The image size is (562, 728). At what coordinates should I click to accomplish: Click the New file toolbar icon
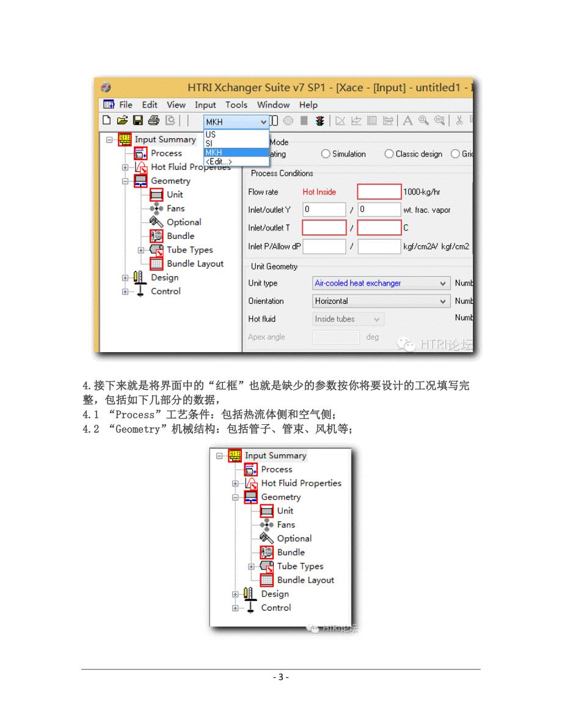(x=107, y=120)
